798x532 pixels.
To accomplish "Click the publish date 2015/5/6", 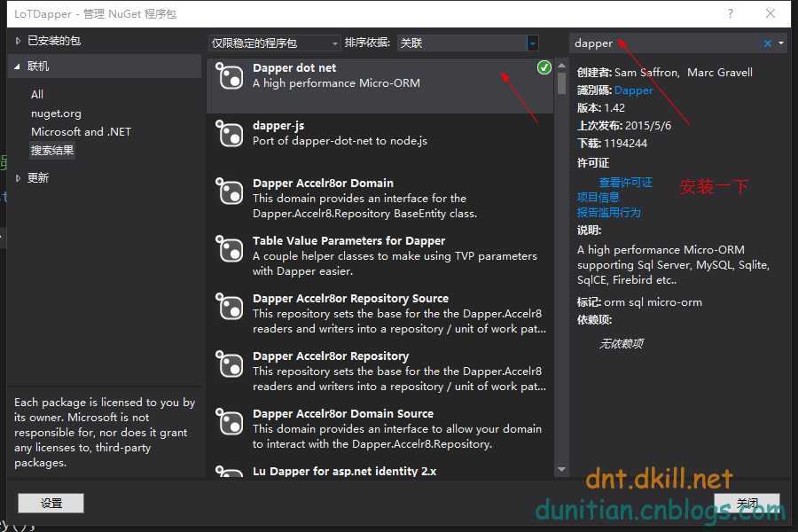I will click(648, 126).
